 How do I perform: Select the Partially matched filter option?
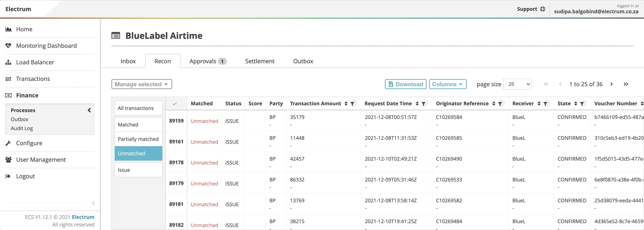coord(138,139)
